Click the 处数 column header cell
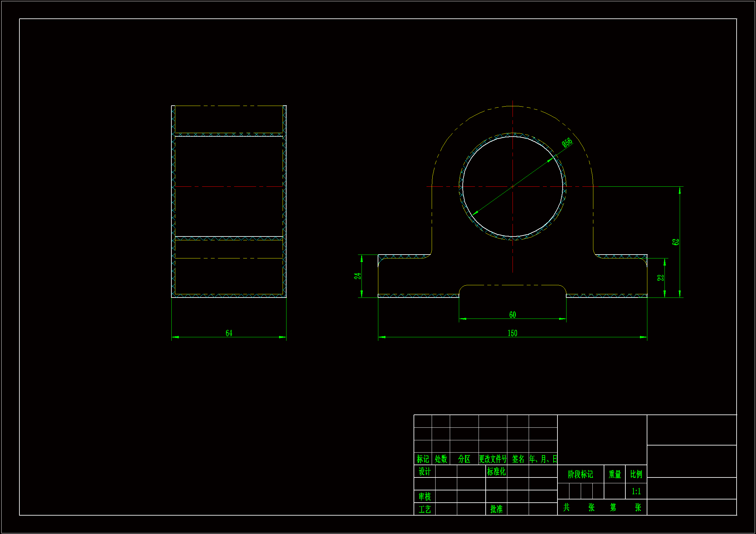 440,459
